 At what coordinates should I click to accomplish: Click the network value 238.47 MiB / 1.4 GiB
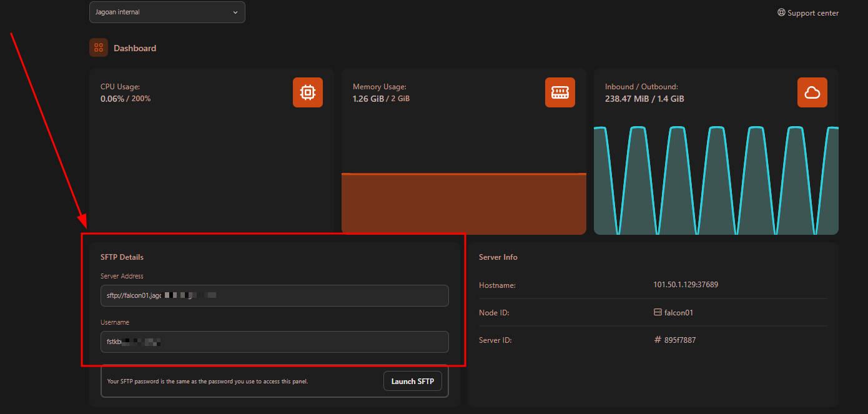tap(644, 99)
